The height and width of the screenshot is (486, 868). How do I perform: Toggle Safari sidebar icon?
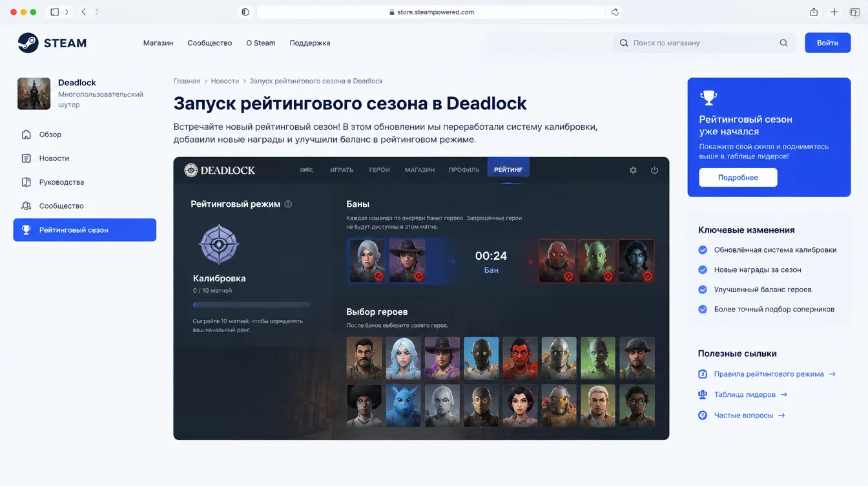point(54,12)
